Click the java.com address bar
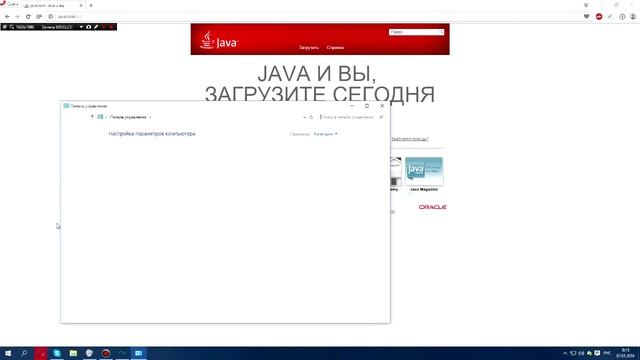Screen dimensions: 640x360 click(x=314, y=17)
